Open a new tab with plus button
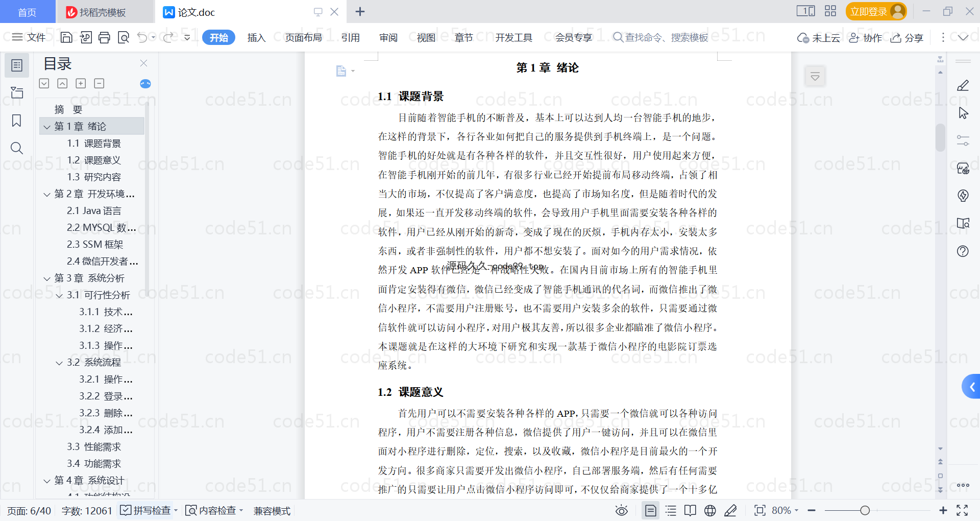 click(x=360, y=12)
